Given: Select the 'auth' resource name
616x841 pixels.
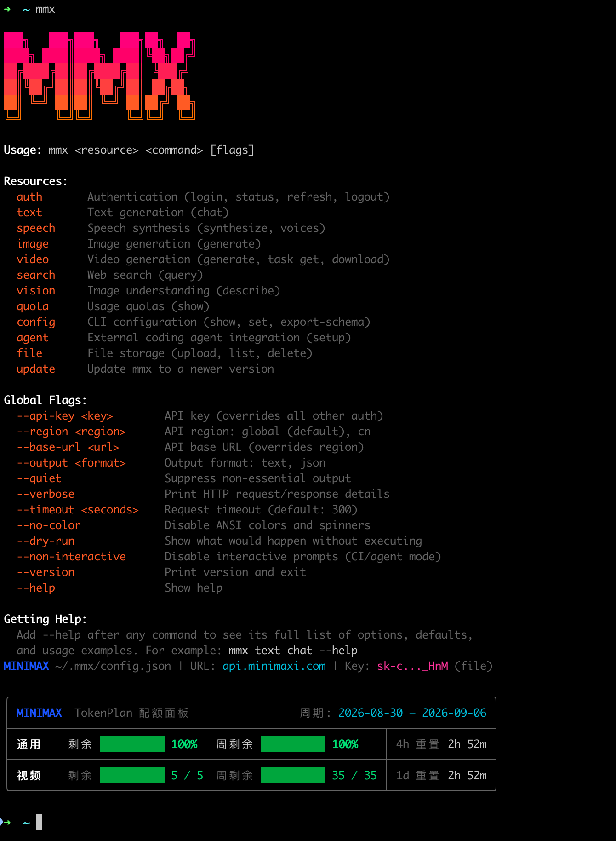Looking at the screenshot, I should [29, 197].
